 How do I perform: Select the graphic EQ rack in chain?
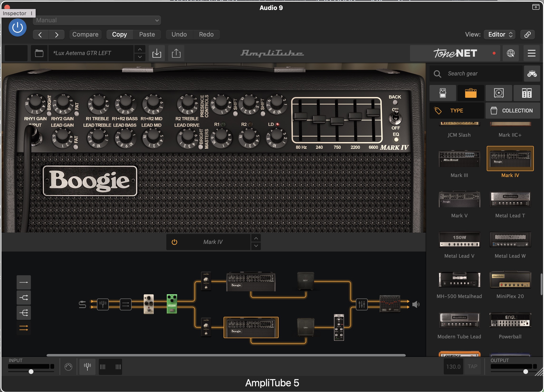pyautogui.click(x=390, y=304)
